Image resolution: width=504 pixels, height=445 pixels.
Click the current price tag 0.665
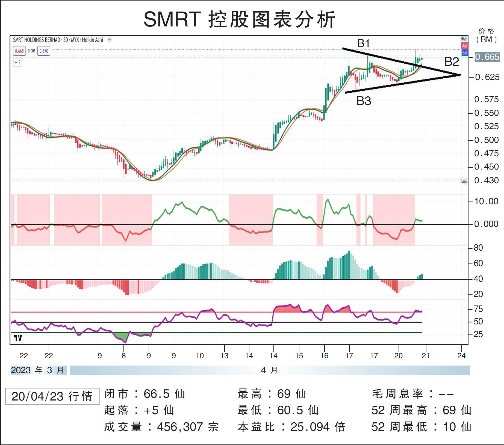pyautogui.click(x=487, y=57)
